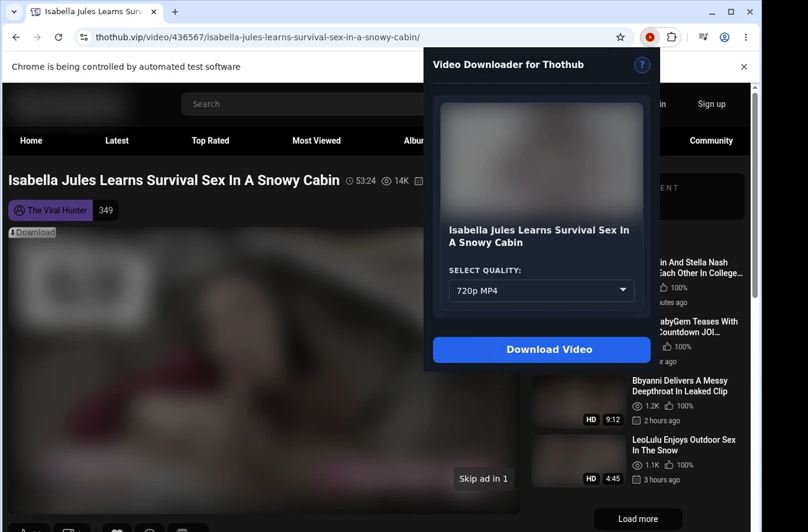Click the video preview thumbnail in downloader popup
The height and width of the screenshot is (532, 808).
point(541,160)
